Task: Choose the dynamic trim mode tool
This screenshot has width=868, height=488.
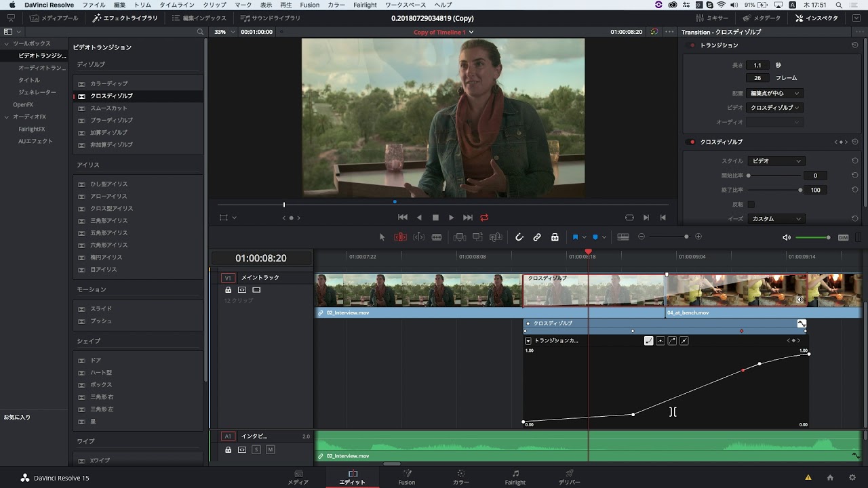Action: click(418, 237)
